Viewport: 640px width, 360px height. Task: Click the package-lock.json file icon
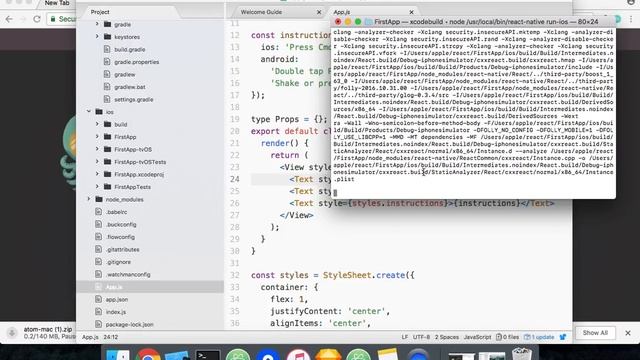(98, 324)
